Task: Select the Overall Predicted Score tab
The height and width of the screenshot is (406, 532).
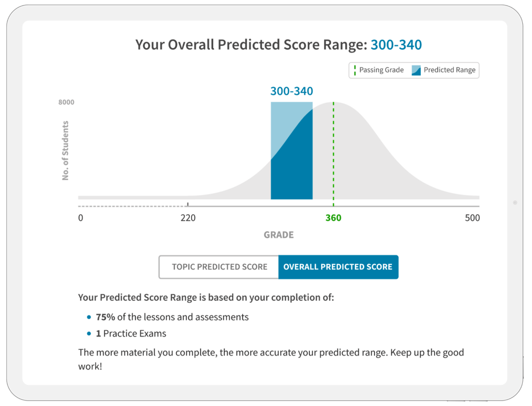Action: (338, 267)
